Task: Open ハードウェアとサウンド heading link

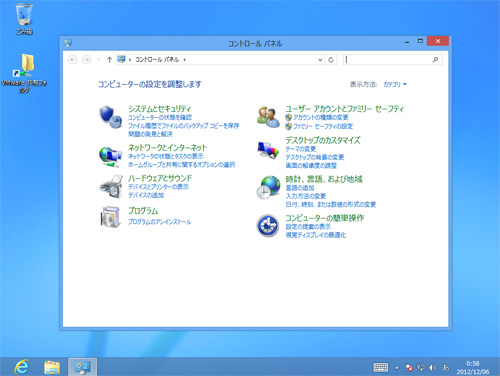Action: click(x=160, y=178)
